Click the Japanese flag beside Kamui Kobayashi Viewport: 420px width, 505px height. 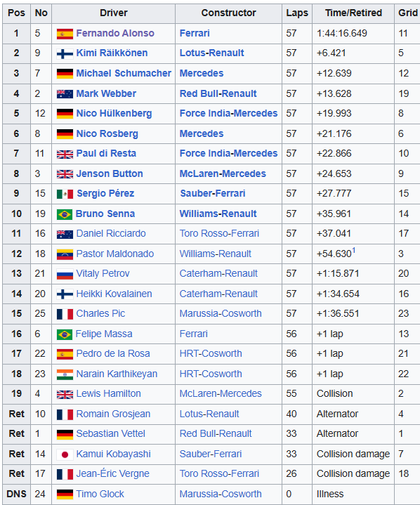point(65,454)
